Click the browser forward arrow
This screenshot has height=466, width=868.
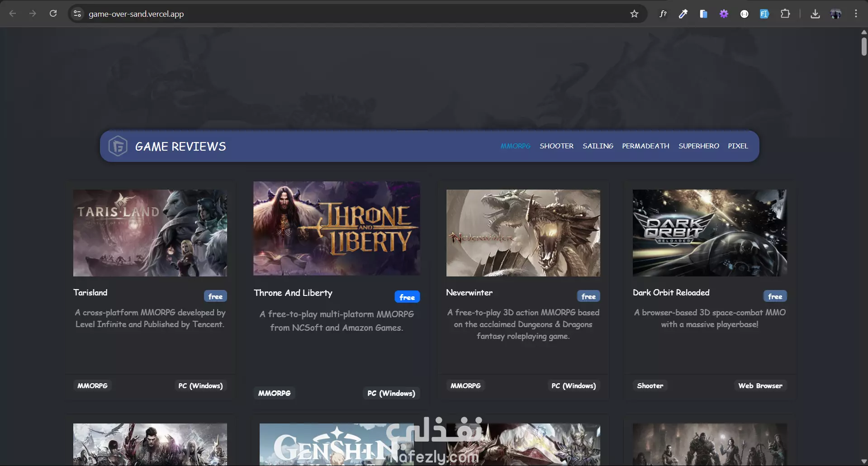[x=33, y=14]
